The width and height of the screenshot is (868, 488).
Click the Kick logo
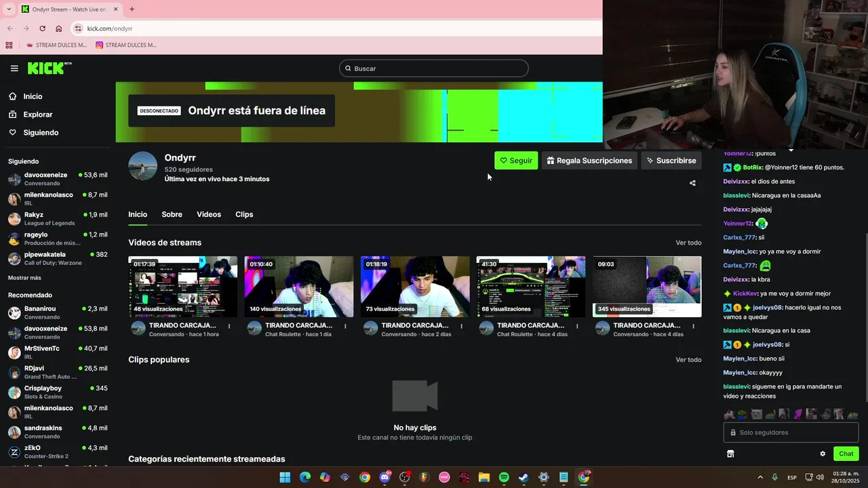click(49, 68)
